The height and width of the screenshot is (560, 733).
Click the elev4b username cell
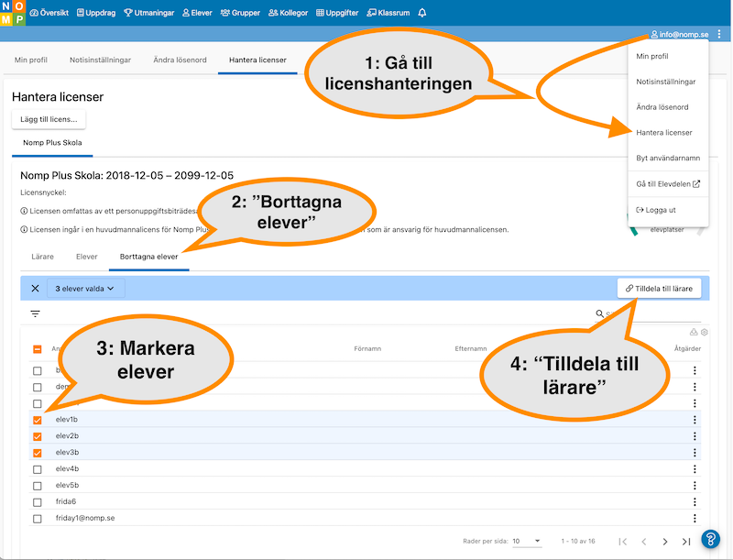tap(67, 468)
